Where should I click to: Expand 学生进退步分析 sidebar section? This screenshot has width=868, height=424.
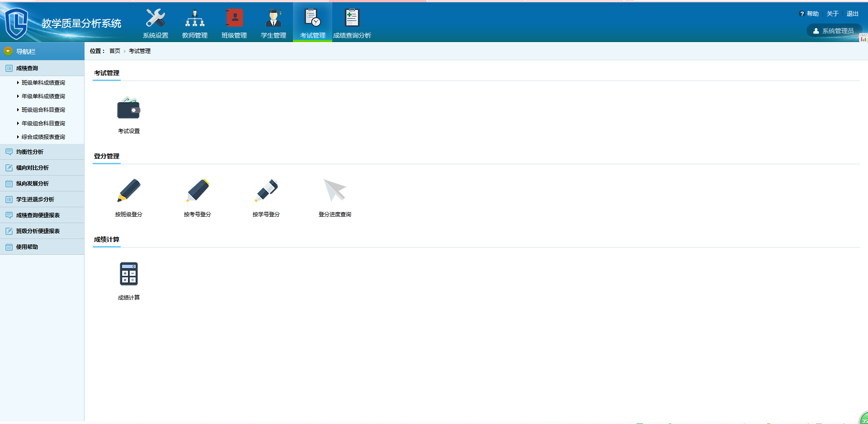coord(42,200)
